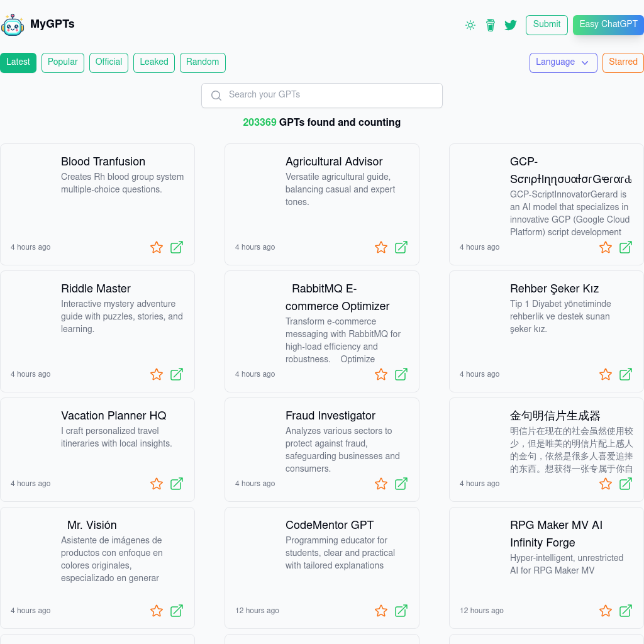Image resolution: width=644 pixels, height=644 pixels.
Task: Click the 金句明信片生成器 title
Action: [x=555, y=416]
